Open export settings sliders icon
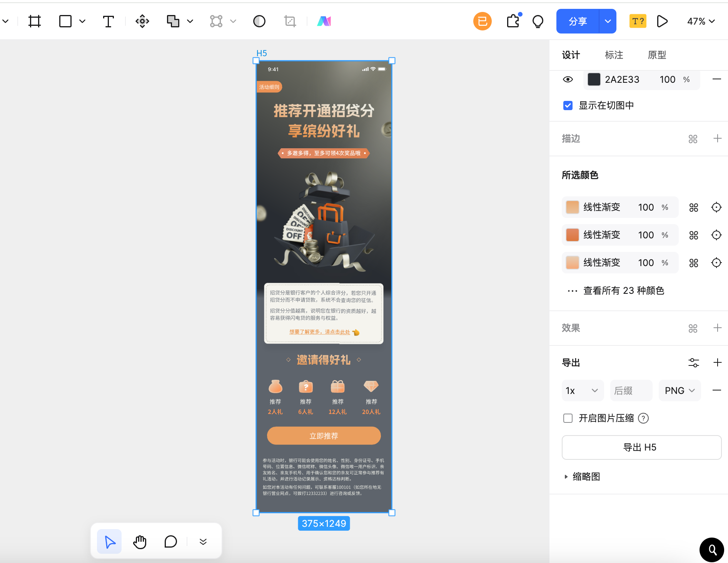The width and height of the screenshot is (728, 563). tap(694, 363)
